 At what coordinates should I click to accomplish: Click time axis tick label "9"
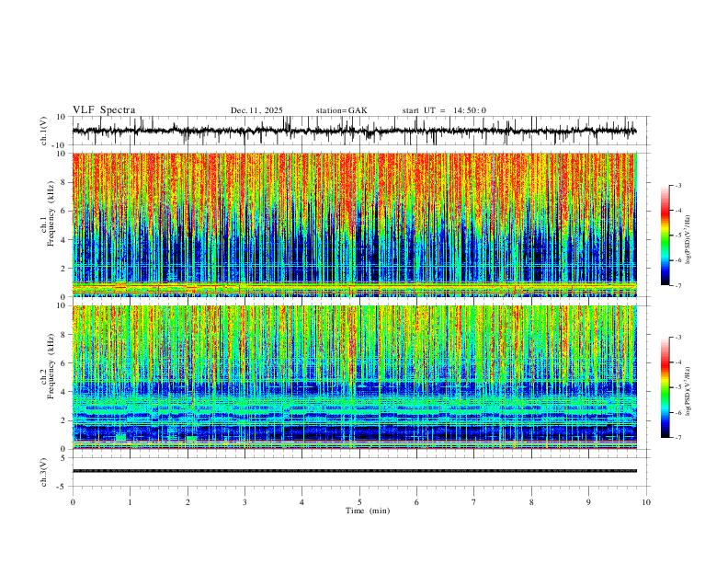coord(588,502)
